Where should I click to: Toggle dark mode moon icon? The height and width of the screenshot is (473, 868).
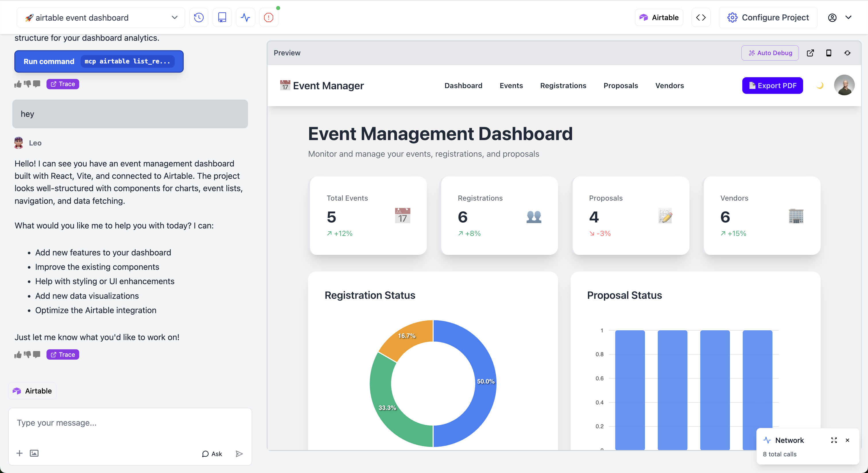pos(820,86)
